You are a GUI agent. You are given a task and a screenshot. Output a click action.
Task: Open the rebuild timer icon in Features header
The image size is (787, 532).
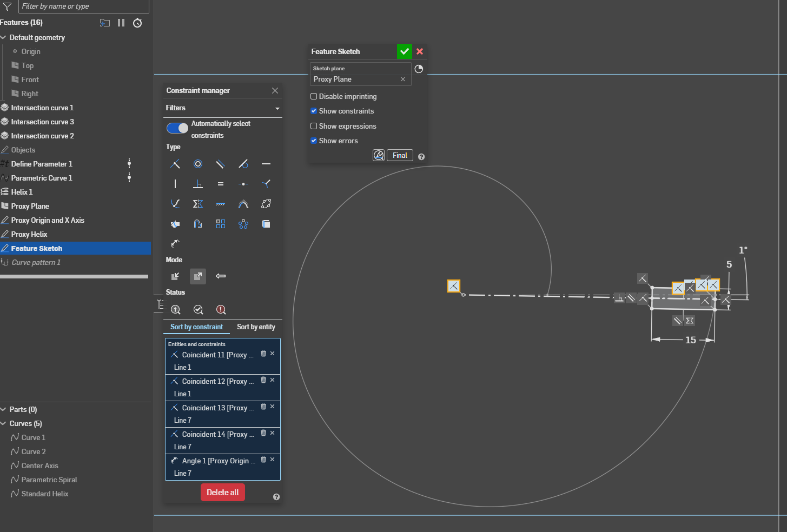pos(138,23)
